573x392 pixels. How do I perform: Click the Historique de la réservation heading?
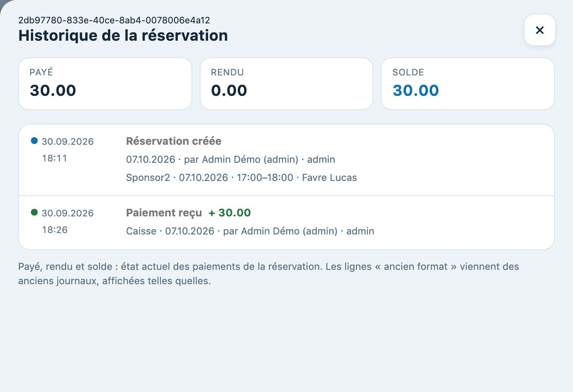click(123, 35)
